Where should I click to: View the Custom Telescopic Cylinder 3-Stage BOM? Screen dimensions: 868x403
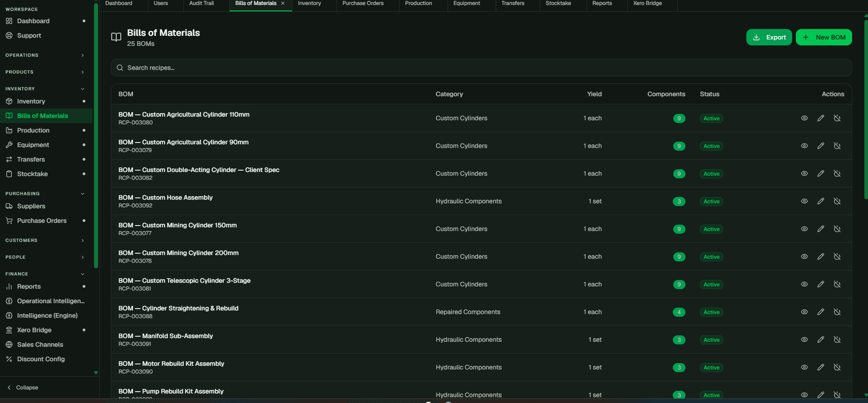point(804,284)
